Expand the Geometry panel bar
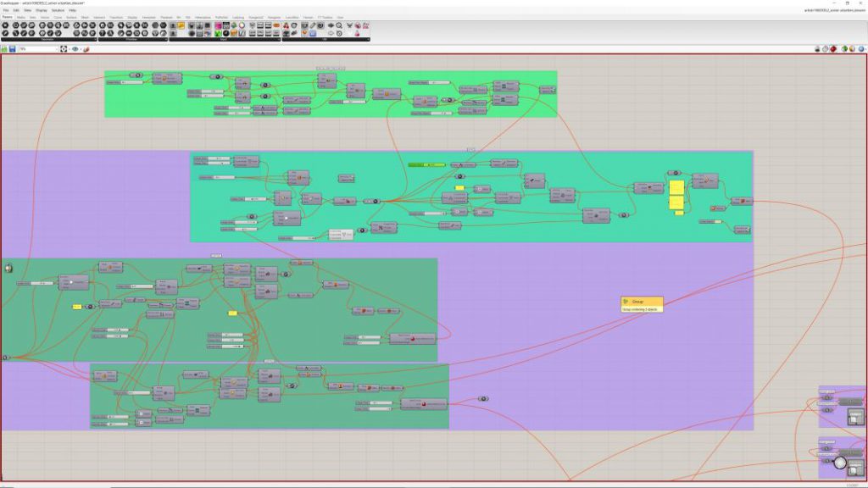 48,39
